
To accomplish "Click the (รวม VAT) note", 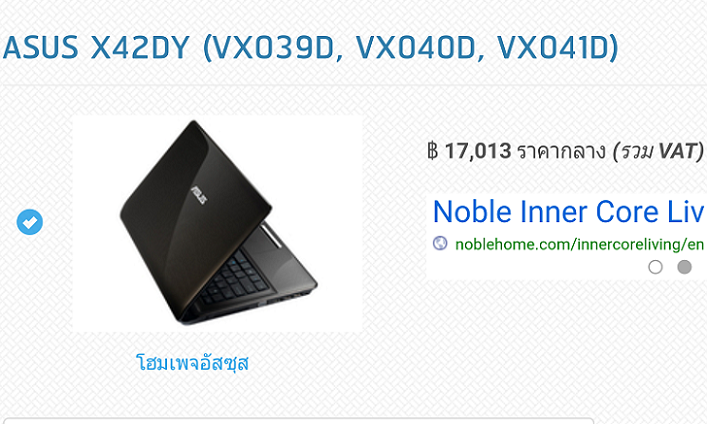I will (x=658, y=151).
